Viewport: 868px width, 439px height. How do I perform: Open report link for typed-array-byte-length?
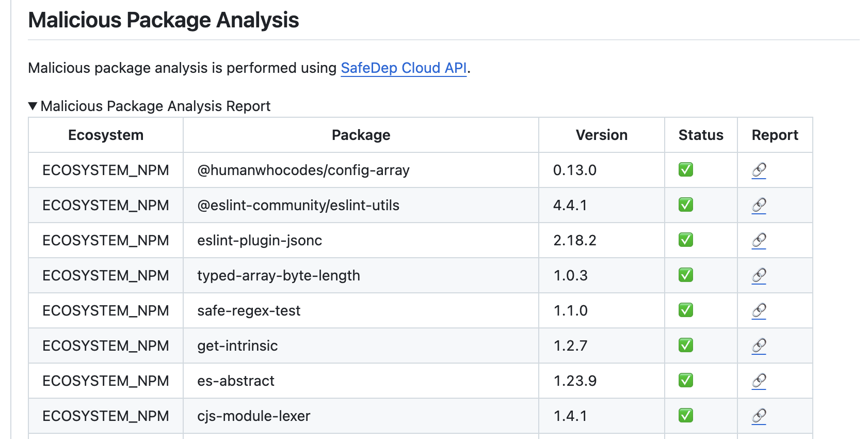[759, 275]
